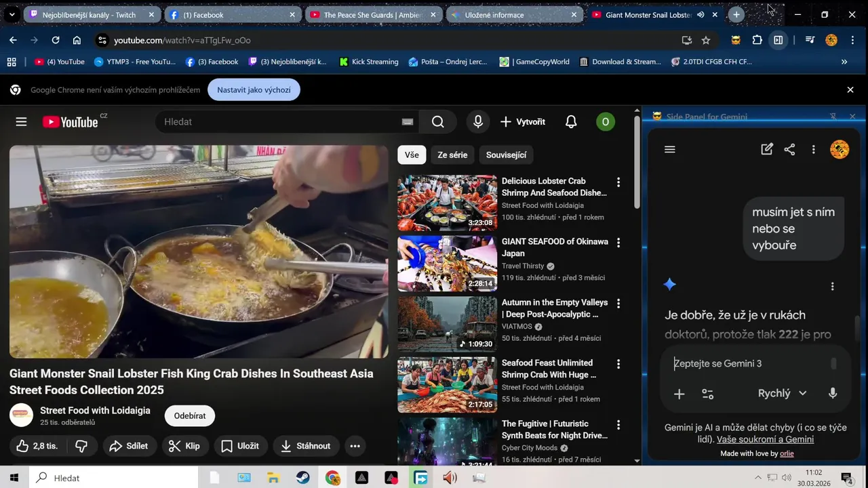The image size is (868, 488).
Task: Dislike the video with thumbs-down
Action: coord(81,446)
